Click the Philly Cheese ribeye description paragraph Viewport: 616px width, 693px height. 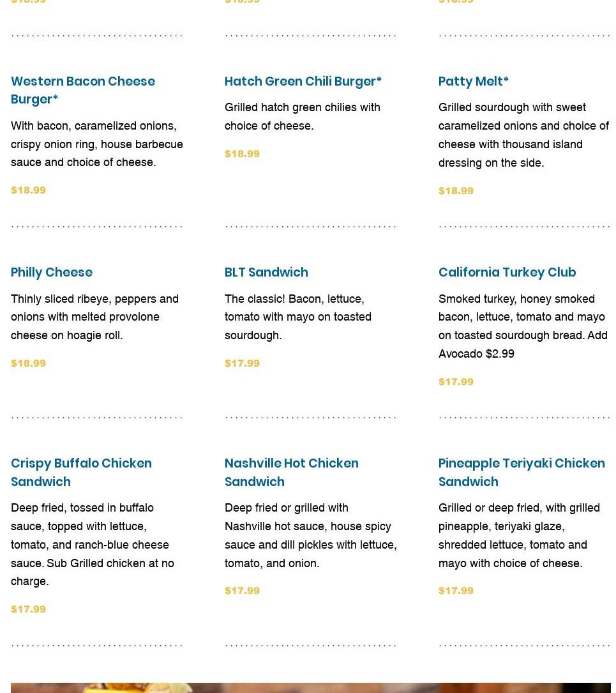coord(94,316)
